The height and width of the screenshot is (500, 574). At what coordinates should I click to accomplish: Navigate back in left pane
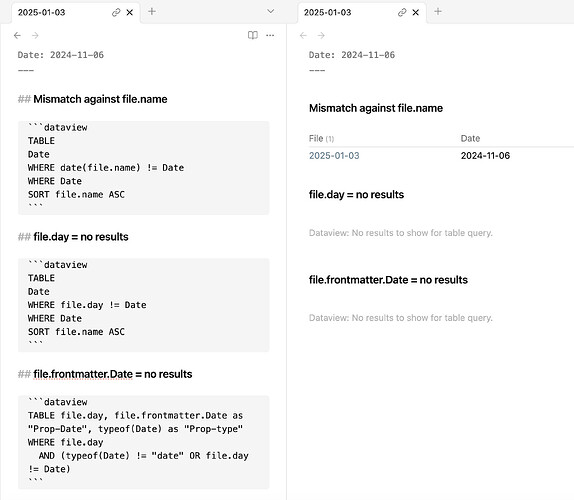pos(17,36)
